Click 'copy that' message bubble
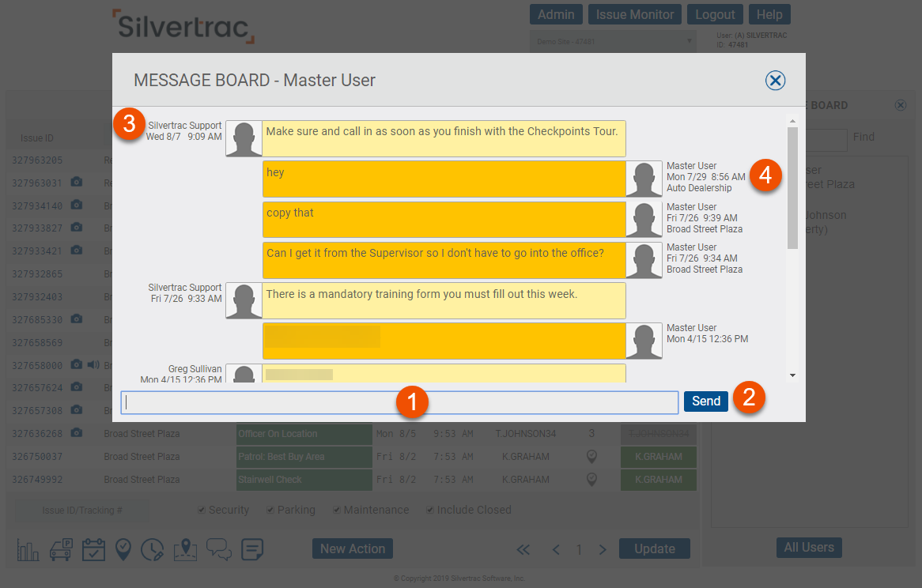Viewport: 922px width, 588px height. [x=444, y=220]
